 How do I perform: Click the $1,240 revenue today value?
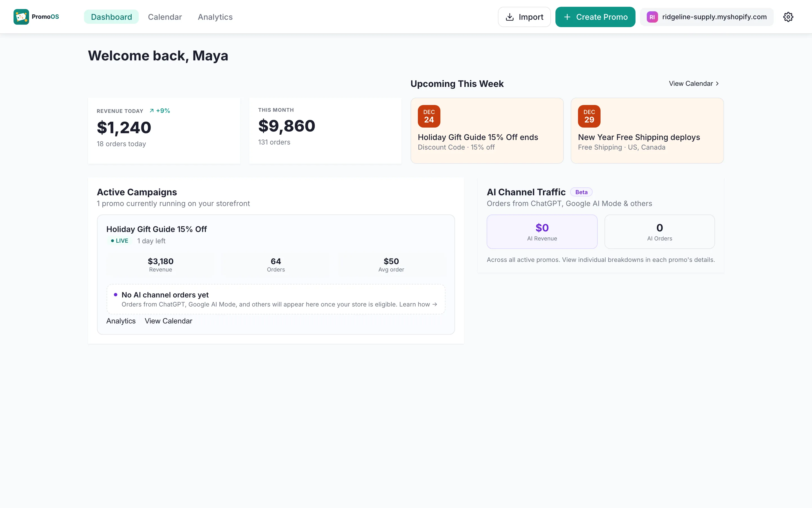124,128
